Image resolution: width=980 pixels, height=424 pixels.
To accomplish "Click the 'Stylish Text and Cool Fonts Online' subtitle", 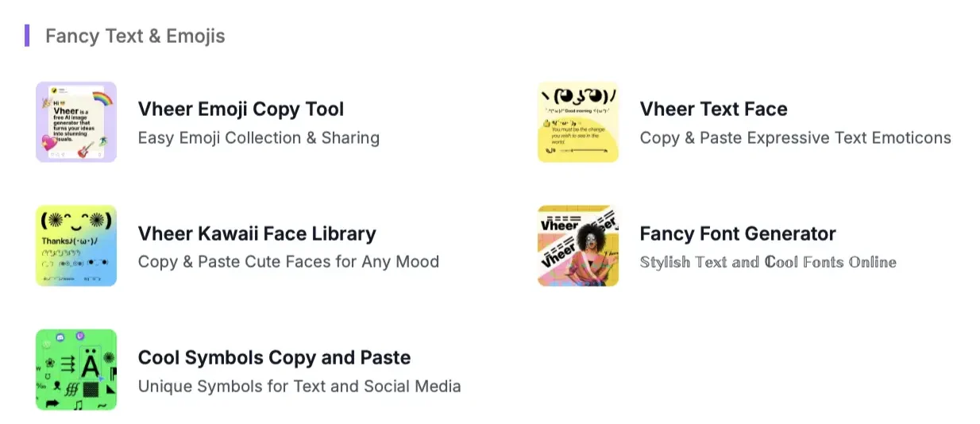I will (767, 261).
